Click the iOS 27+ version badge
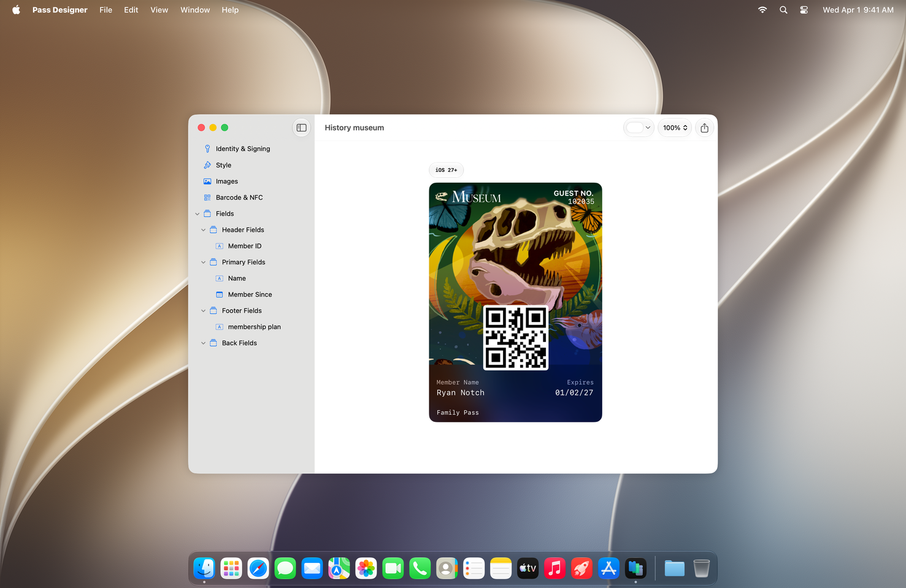 click(447, 170)
